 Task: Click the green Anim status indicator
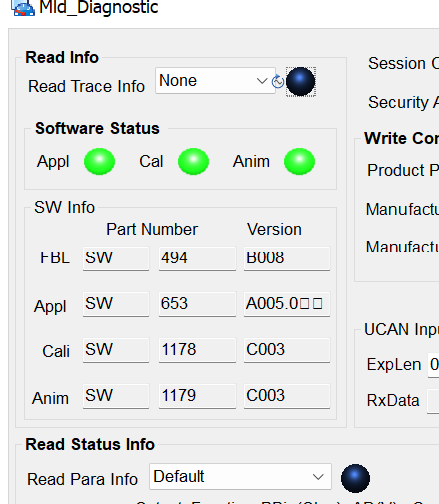click(299, 162)
